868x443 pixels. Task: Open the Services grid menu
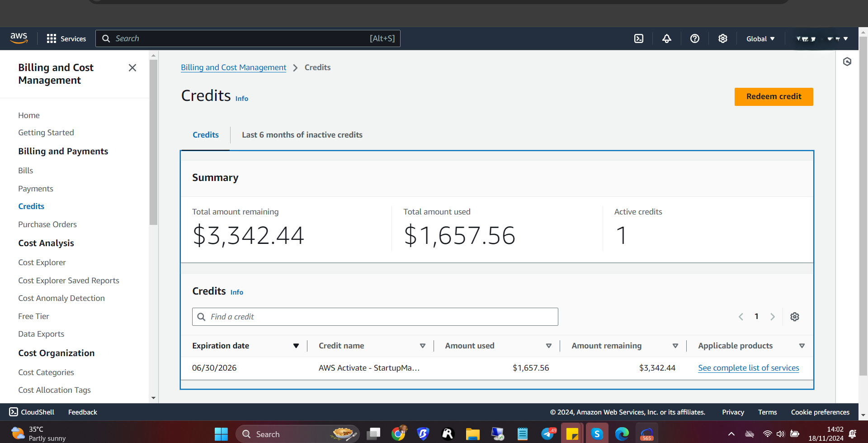(66, 38)
